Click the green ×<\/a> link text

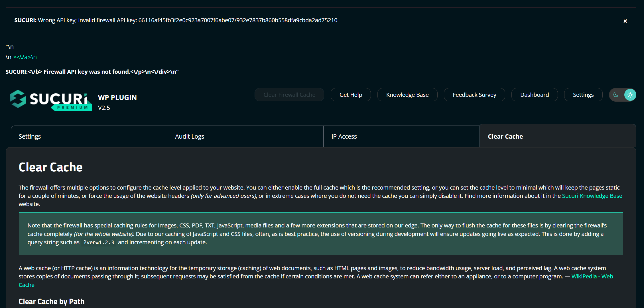point(25,57)
